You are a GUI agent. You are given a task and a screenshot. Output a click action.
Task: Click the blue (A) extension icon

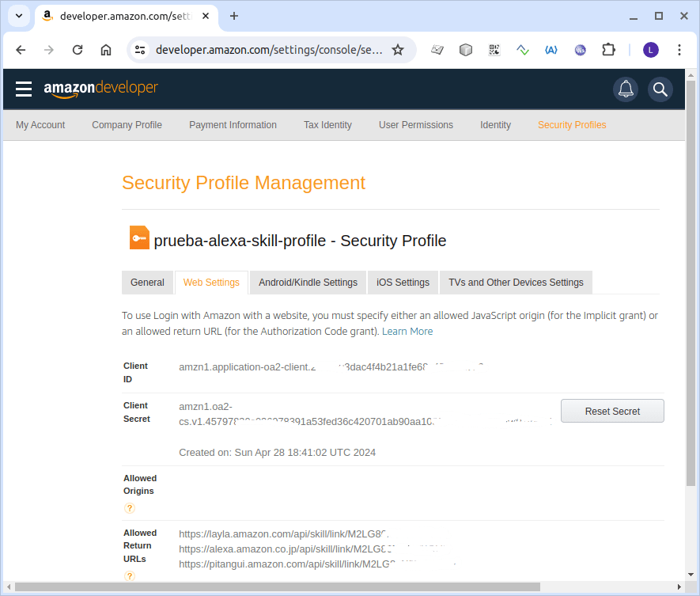(551, 50)
